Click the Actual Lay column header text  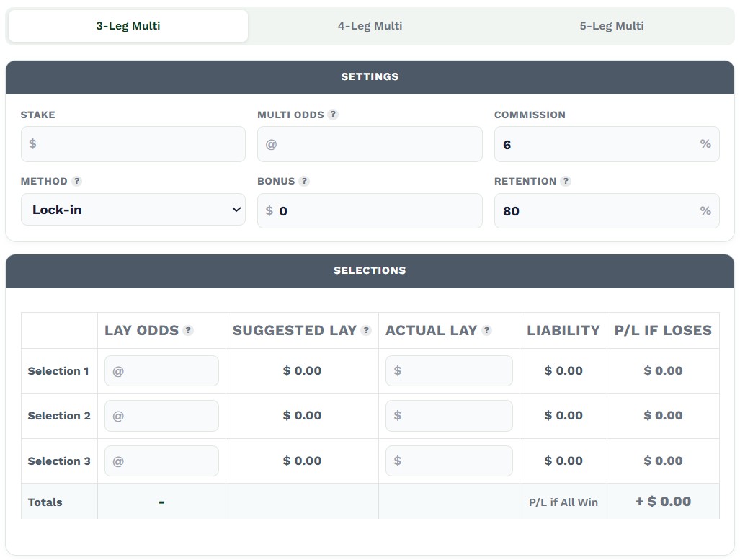click(x=432, y=331)
